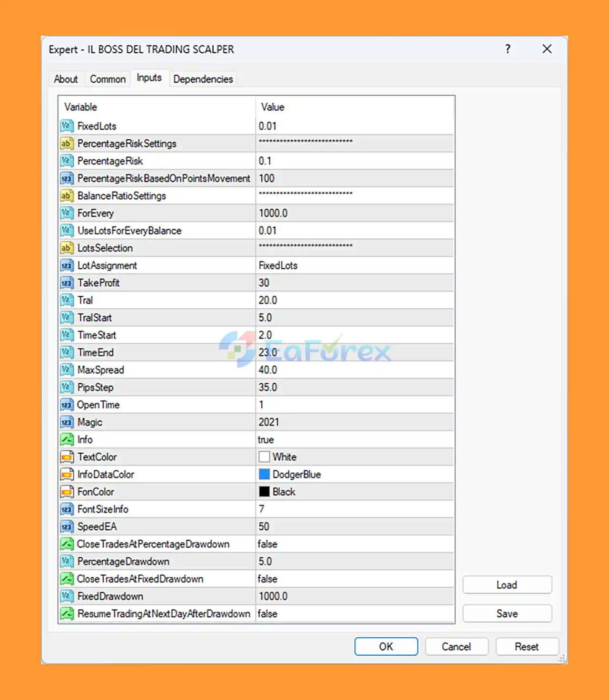The width and height of the screenshot is (609, 700).
Task: Open the TextColor White value dropdown
Action: (x=354, y=457)
